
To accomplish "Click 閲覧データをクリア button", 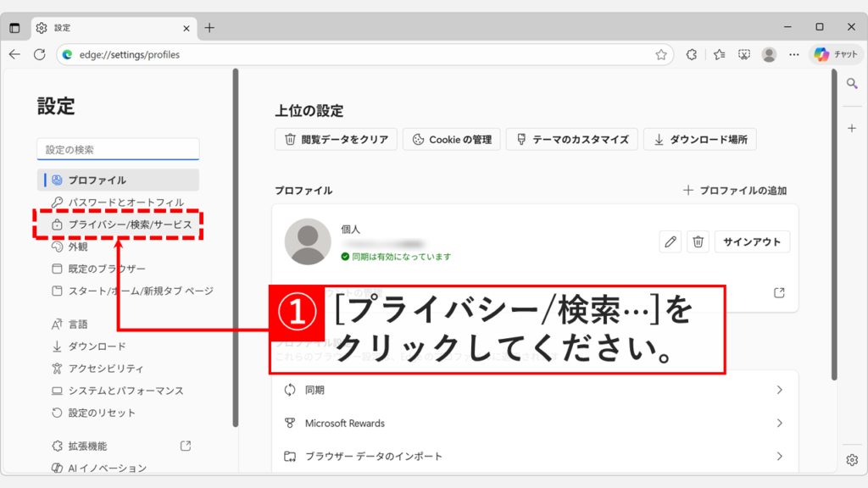I will pyautogui.click(x=336, y=139).
